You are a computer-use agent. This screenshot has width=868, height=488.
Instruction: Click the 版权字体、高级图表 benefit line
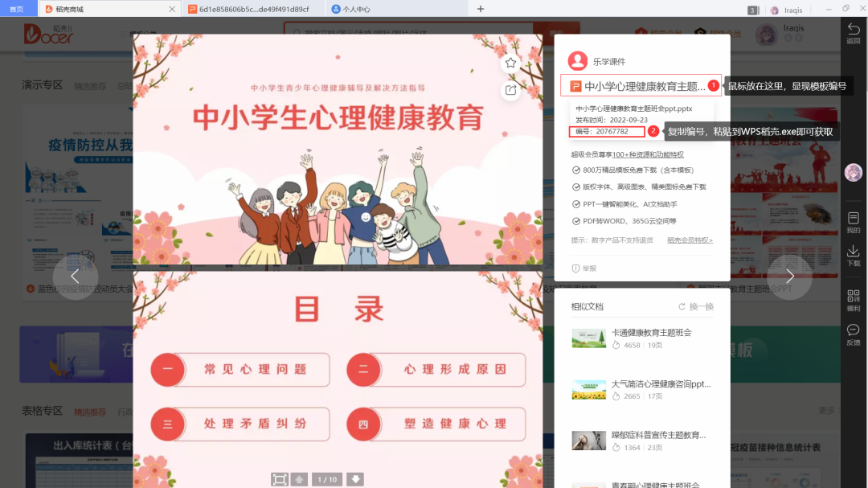point(639,187)
